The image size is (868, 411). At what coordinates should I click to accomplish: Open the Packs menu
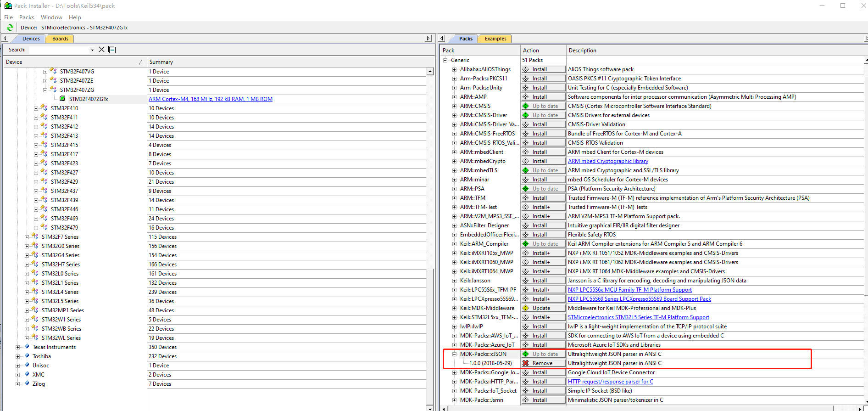click(27, 17)
